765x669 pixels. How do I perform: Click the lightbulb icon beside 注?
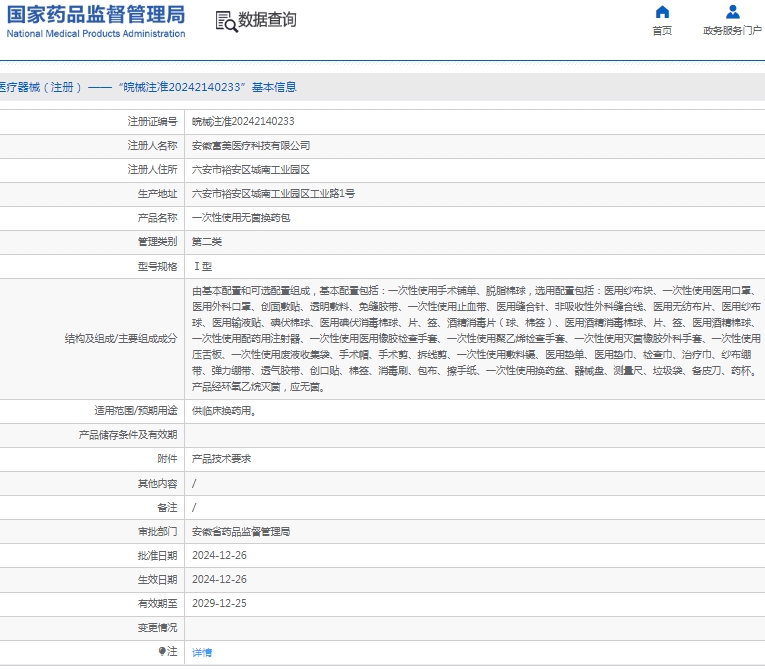point(162,651)
